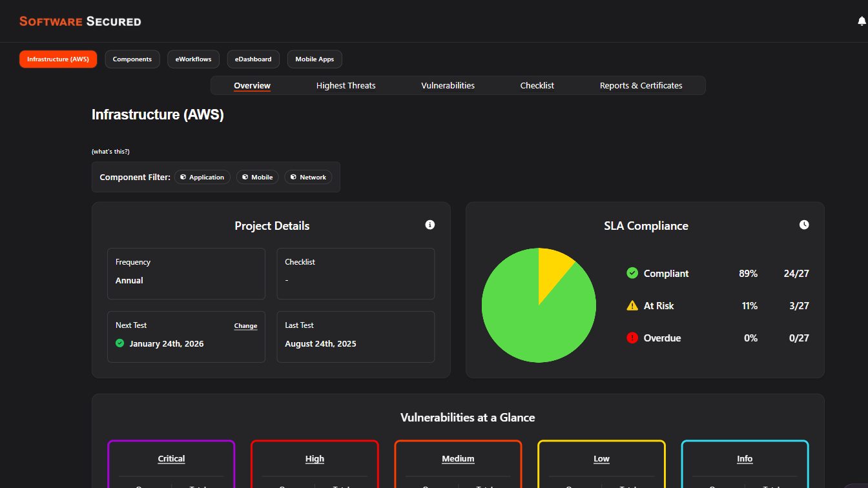Viewport: 868px width, 488px height.
Task: Click the green check beside Next Test date
Action: 119,343
